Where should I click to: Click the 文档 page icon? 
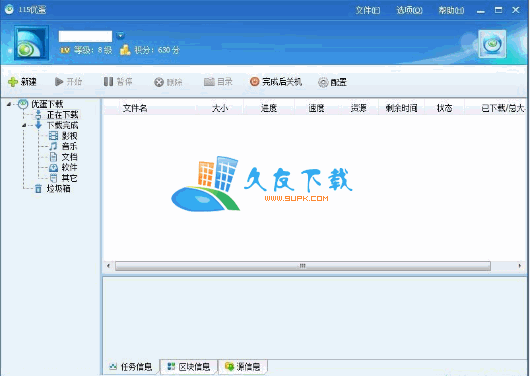[x=53, y=157]
